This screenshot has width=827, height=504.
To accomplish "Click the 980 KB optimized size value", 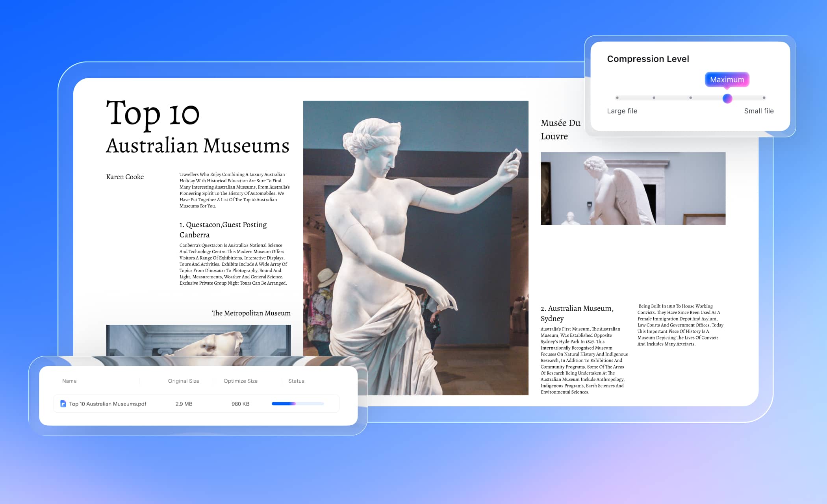I will point(240,404).
